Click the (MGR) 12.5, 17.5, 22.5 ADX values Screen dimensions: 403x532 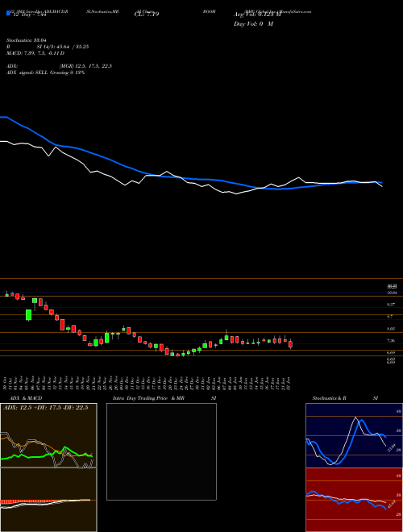(85, 66)
